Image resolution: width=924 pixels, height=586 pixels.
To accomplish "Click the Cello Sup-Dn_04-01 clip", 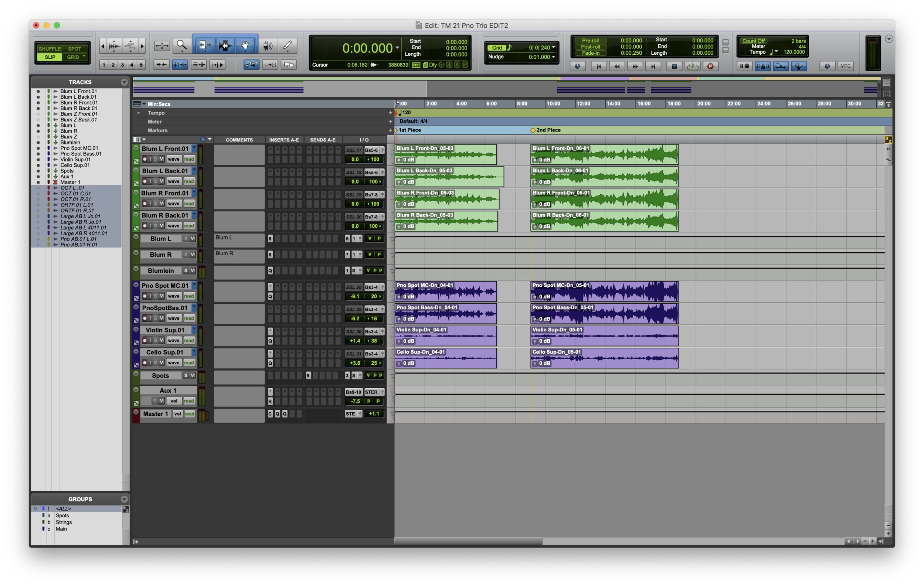I will tap(446, 358).
